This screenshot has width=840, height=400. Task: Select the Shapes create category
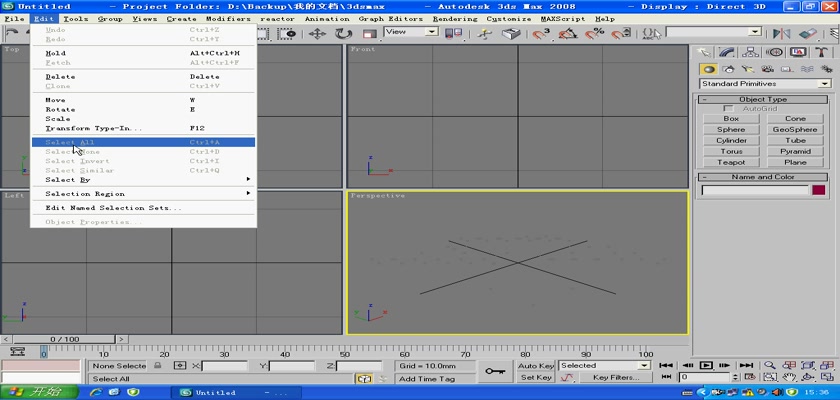click(x=728, y=69)
